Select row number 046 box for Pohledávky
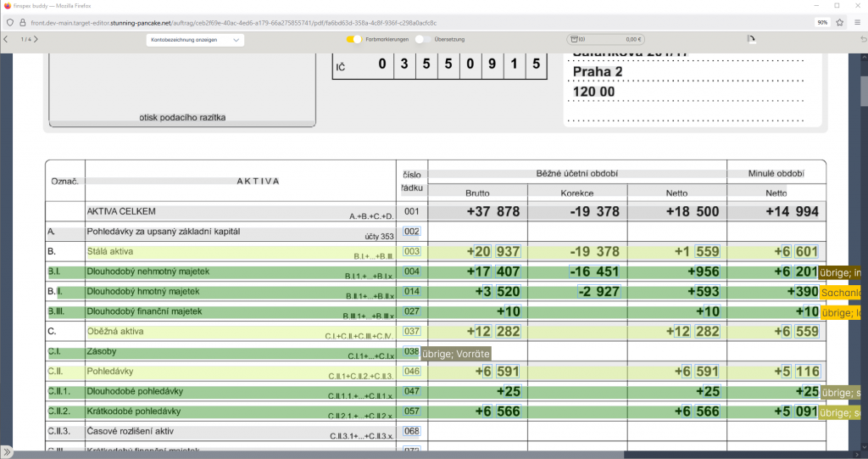The height and width of the screenshot is (459, 868). point(412,371)
